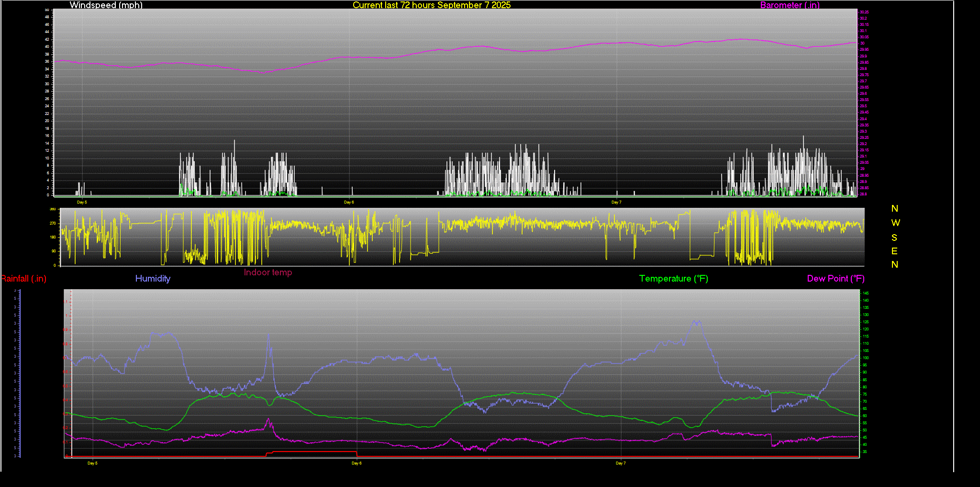Click the '90' tick on wind direction axis
This screenshot has height=487, width=980.
(54, 251)
